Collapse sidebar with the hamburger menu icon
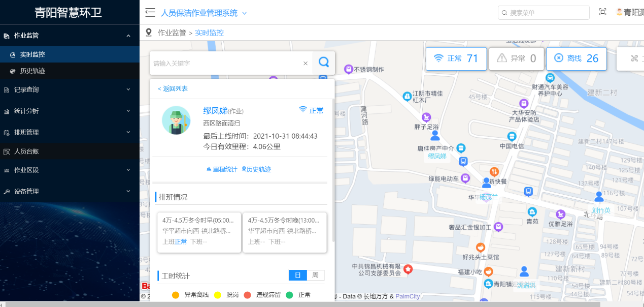This screenshot has height=307, width=644. [150, 13]
